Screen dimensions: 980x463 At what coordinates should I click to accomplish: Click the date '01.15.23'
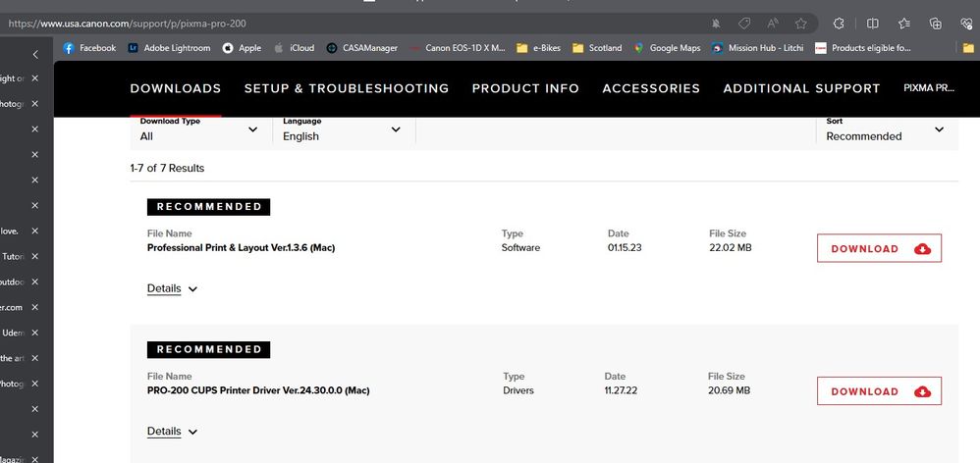coord(625,248)
